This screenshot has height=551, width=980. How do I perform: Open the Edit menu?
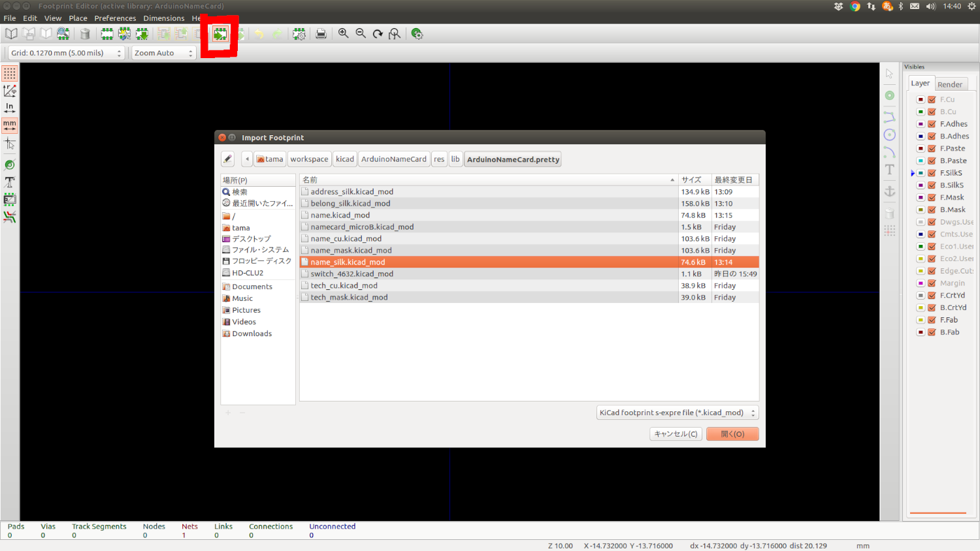(x=30, y=18)
